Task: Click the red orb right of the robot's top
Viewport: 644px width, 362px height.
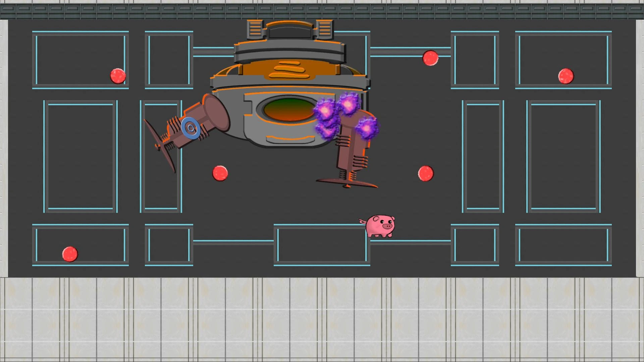Action: click(430, 58)
